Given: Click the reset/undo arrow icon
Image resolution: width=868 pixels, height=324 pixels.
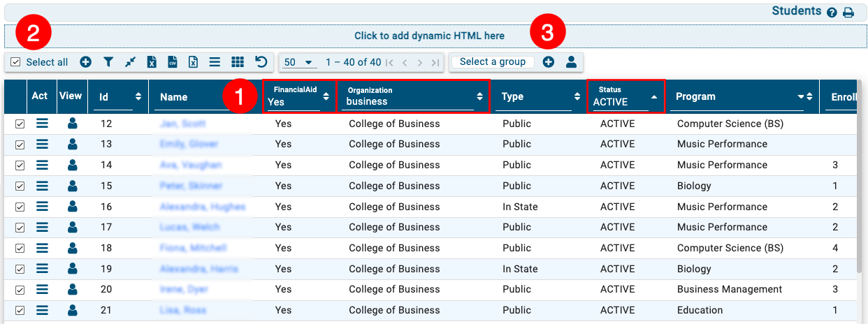Looking at the screenshot, I should pyautogui.click(x=261, y=62).
